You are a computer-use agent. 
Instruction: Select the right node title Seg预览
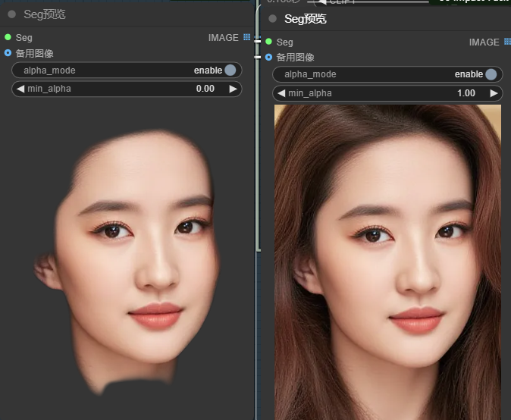point(306,19)
